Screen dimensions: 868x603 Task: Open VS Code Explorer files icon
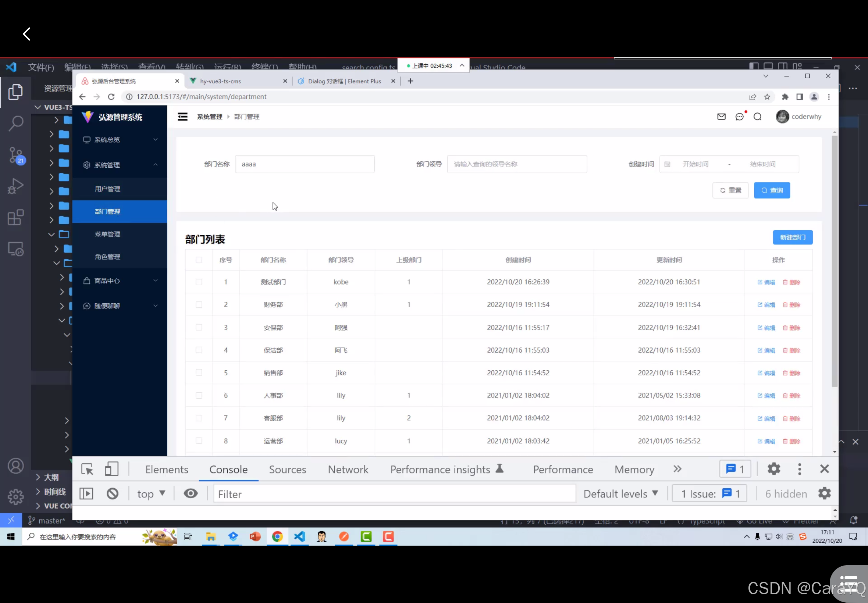(x=15, y=92)
